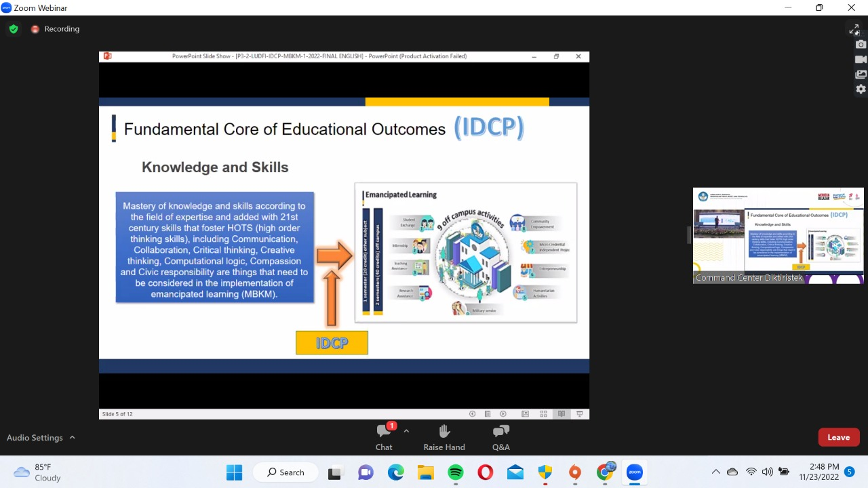868x488 pixels.
Task: Expand the Chat options caret
Action: pos(406,431)
